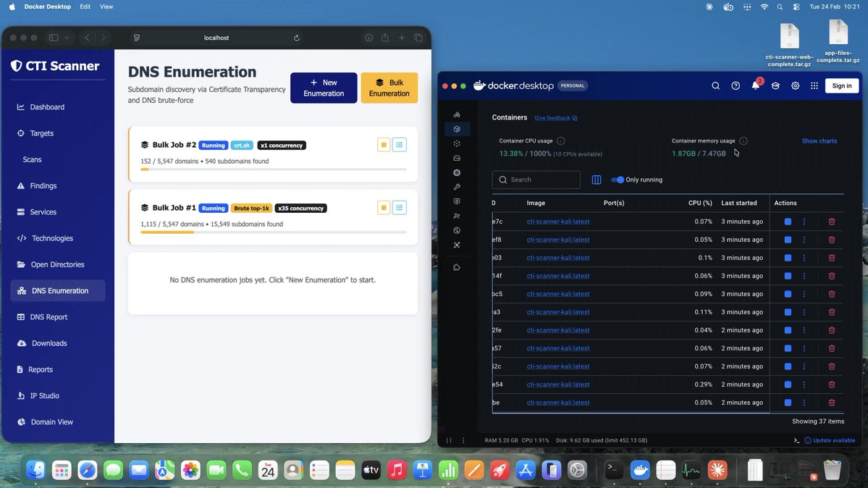
Task: Delete container e54 with trash icon
Action: click(832, 384)
